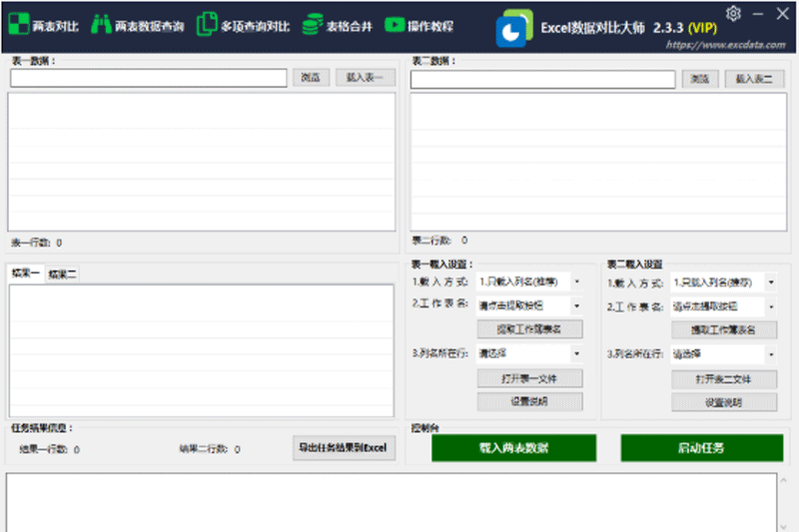Open the settings gear icon
Viewport: 799px width, 532px height.
[733, 14]
